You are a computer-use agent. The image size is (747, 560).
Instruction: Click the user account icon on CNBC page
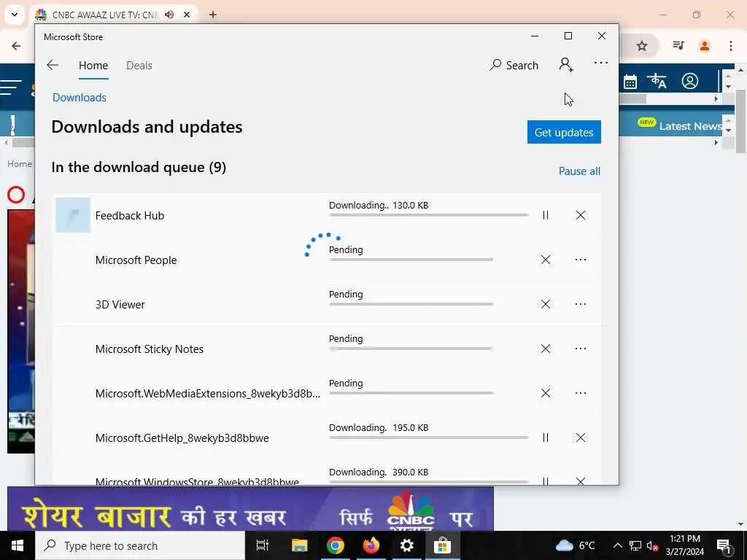pos(690,81)
